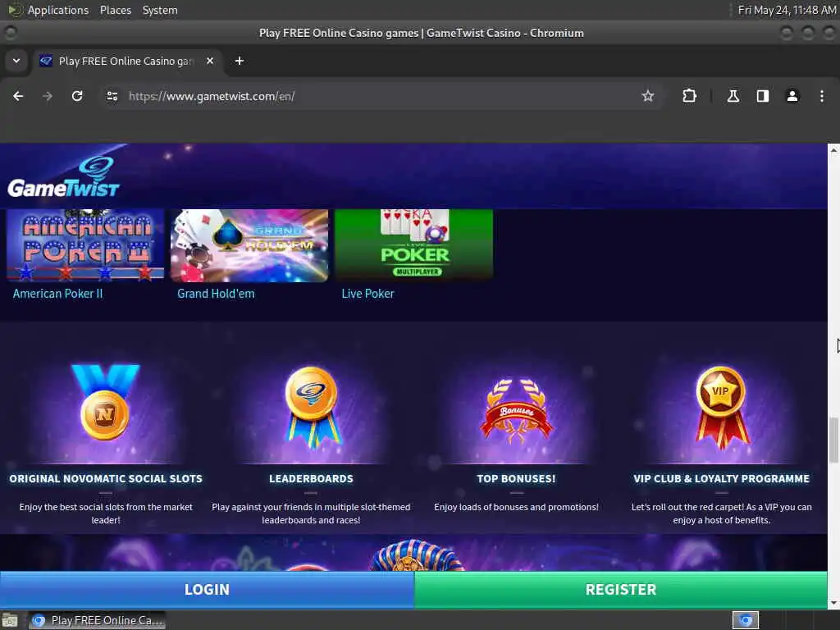Select the Play FREE Online Casino tab

coord(126,61)
